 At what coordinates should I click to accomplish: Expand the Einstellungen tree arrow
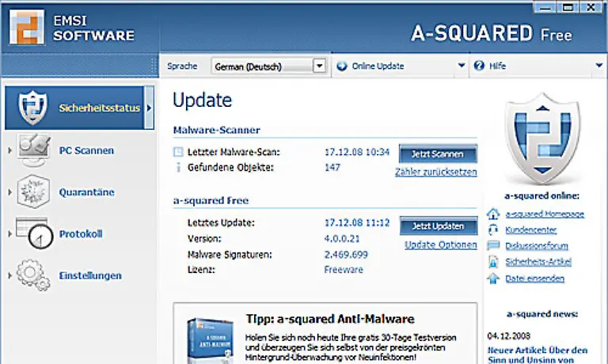(x=10, y=275)
